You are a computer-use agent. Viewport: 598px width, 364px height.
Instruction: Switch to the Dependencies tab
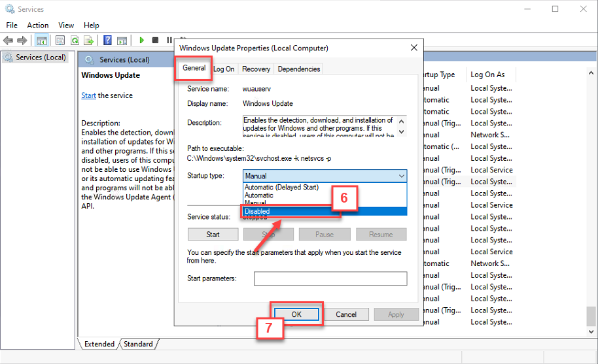[298, 69]
